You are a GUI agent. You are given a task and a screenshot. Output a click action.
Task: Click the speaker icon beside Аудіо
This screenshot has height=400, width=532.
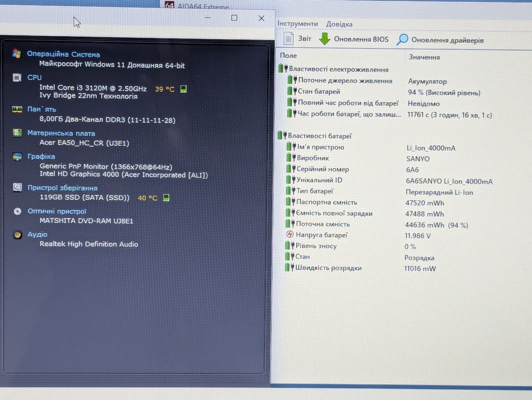point(17,235)
